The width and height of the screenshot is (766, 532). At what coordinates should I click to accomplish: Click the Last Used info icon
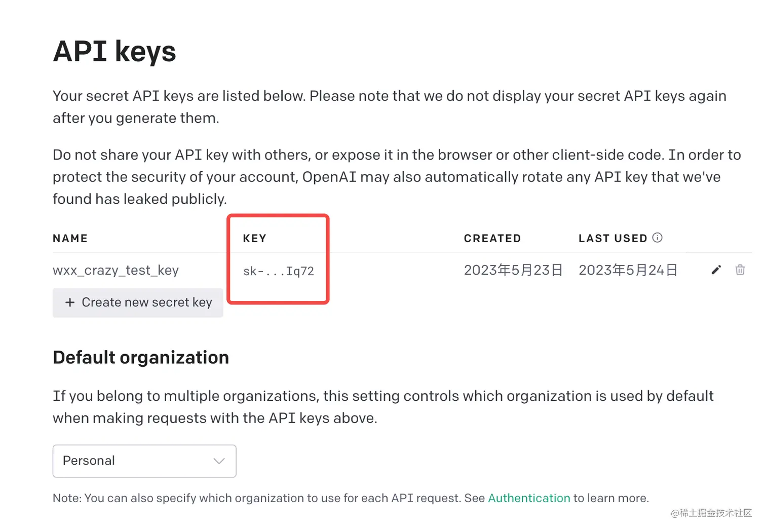658,238
